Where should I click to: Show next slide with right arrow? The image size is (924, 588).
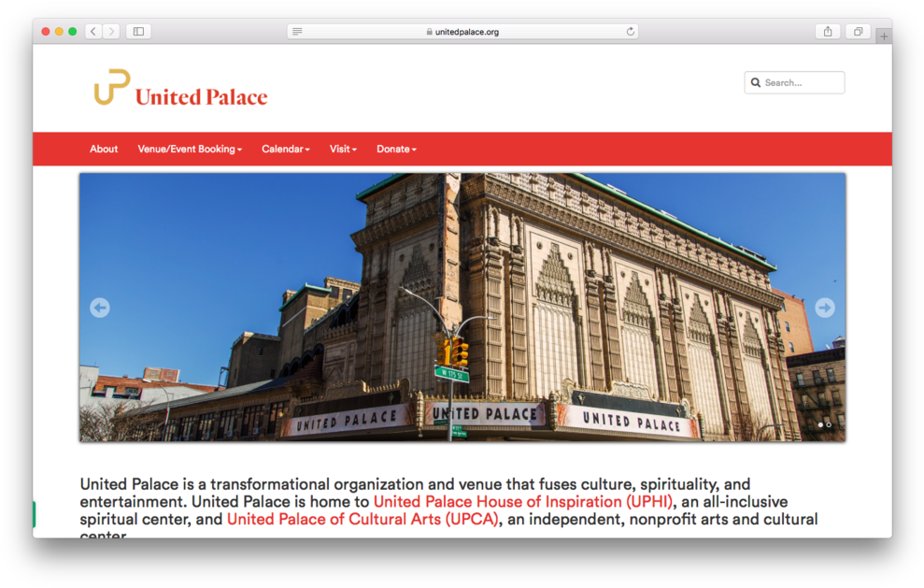[x=824, y=308]
